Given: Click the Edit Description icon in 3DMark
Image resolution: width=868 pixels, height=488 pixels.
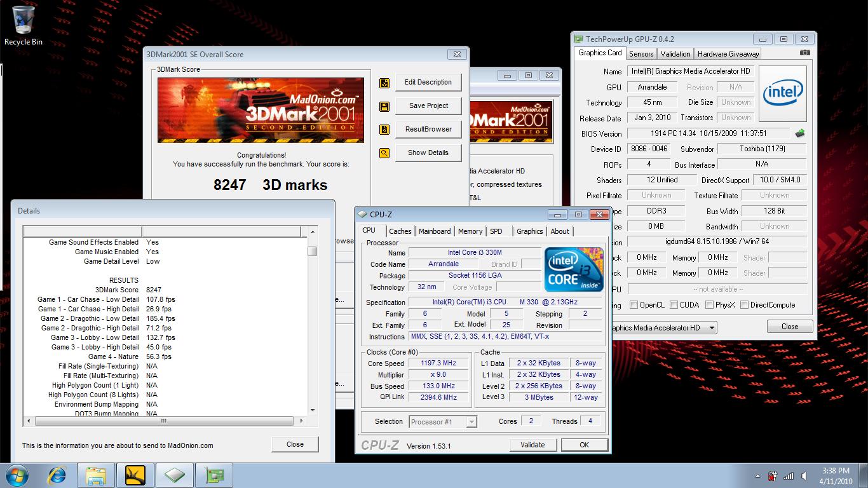Looking at the screenshot, I should 384,83.
